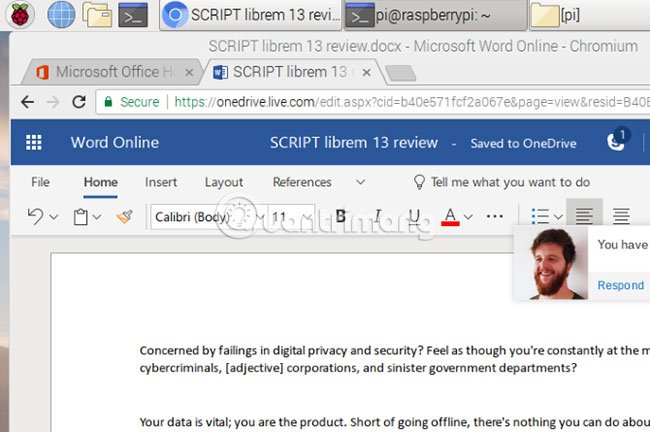The width and height of the screenshot is (650, 432).
Task: Click the Tell me what you want to do box
Action: pyautogui.click(x=502, y=182)
